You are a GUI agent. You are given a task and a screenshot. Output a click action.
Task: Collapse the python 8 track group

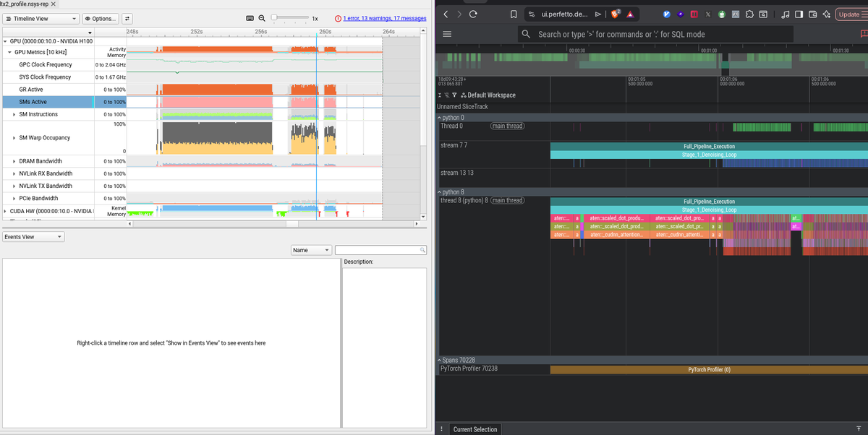click(439, 192)
